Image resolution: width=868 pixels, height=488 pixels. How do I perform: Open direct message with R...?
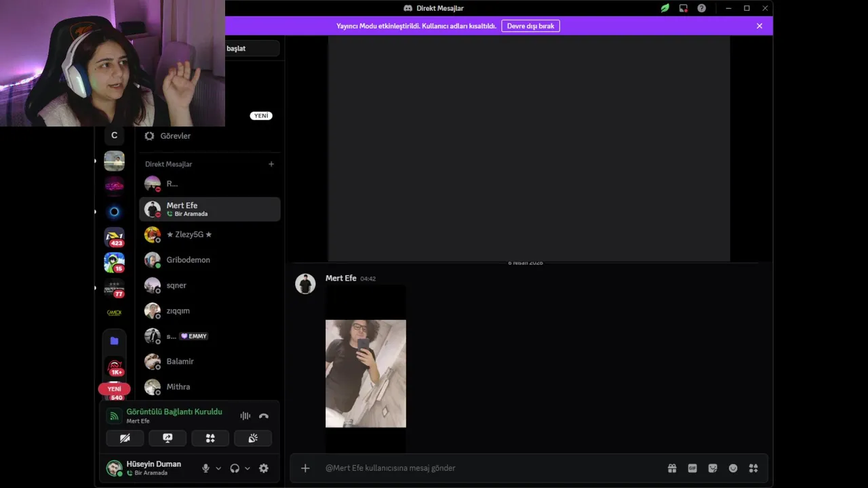pyautogui.click(x=210, y=184)
